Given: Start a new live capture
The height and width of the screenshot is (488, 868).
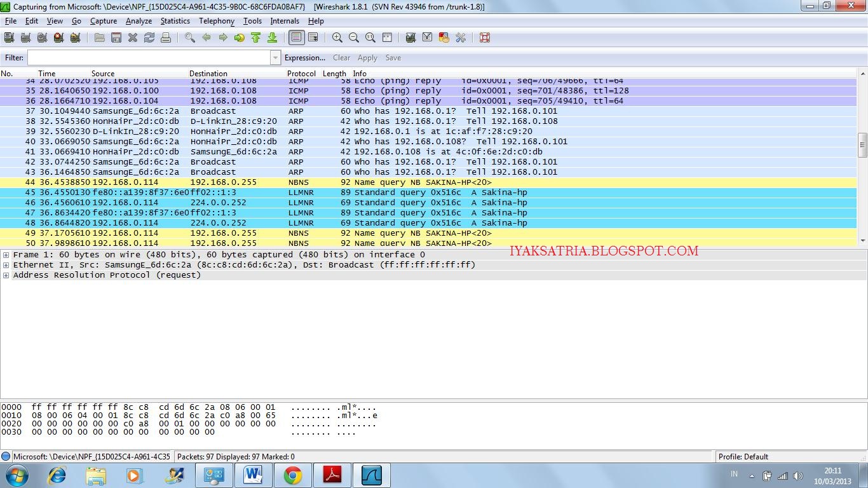Looking at the screenshot, I should (x=43, y=37).
